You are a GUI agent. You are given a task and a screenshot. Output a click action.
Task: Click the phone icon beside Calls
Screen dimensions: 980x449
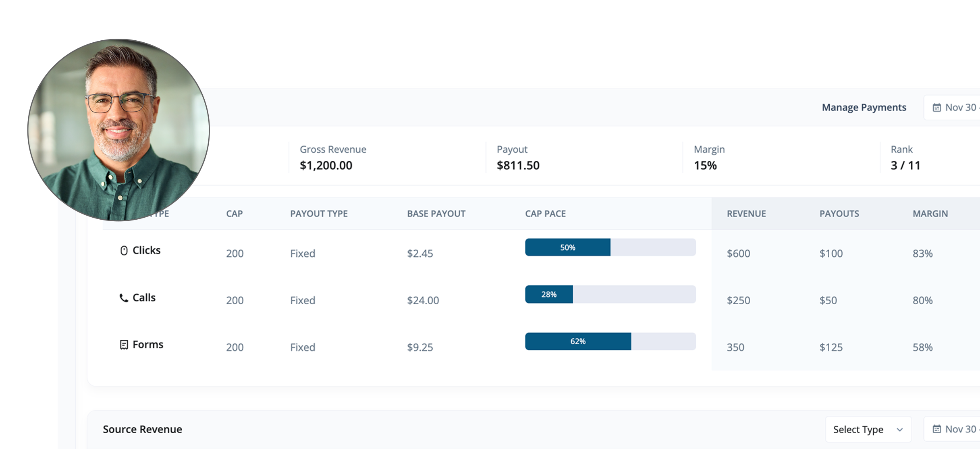124,298
